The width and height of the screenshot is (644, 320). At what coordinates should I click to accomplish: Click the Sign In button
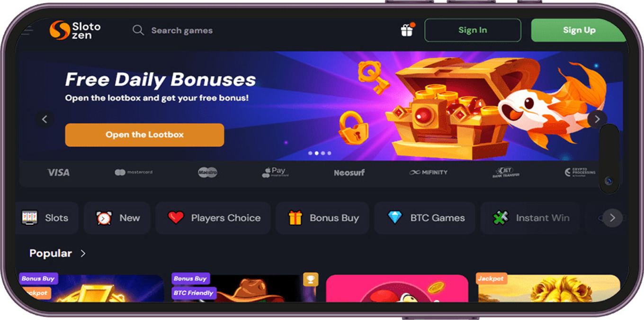click(x=473, y=30)
